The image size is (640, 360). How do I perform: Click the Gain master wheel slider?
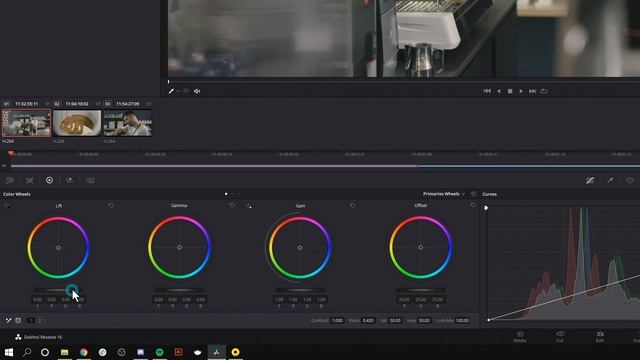pyautogui.click(x=300, y=290)
